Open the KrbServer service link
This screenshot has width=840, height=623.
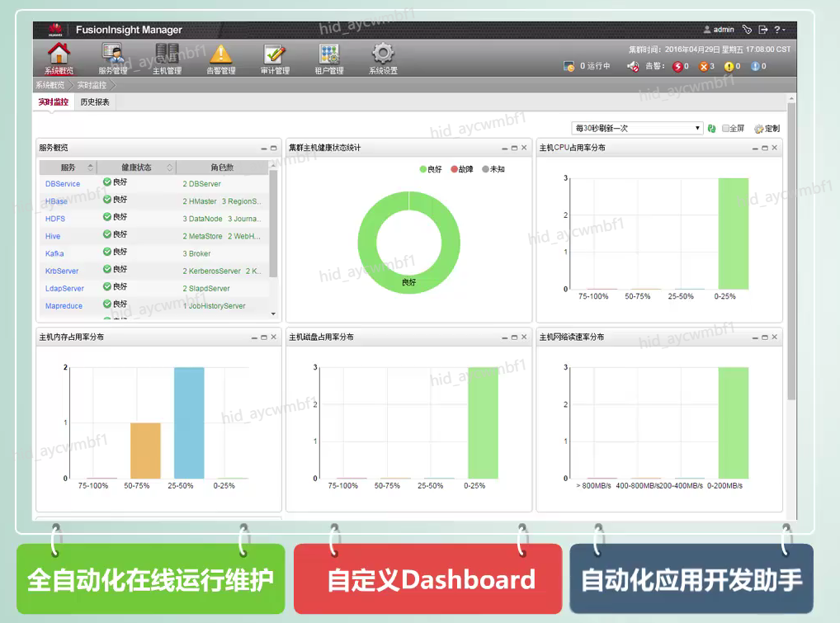point(62,271)
